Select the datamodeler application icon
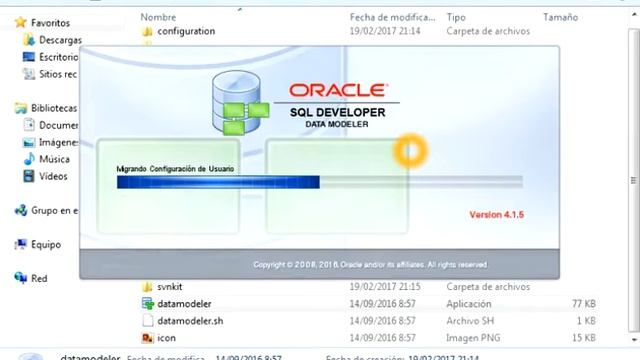The width and height of the screenshot is (640, 360). (147, 304)
